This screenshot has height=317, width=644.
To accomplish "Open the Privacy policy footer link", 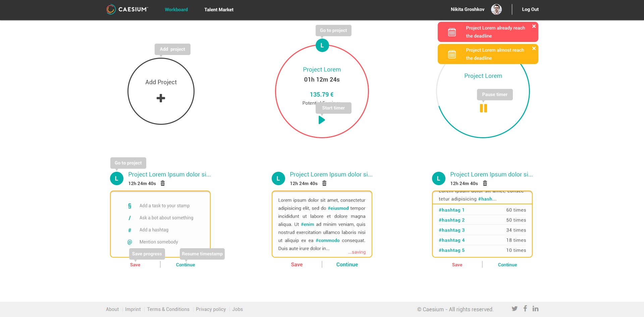I will [211, 309].
